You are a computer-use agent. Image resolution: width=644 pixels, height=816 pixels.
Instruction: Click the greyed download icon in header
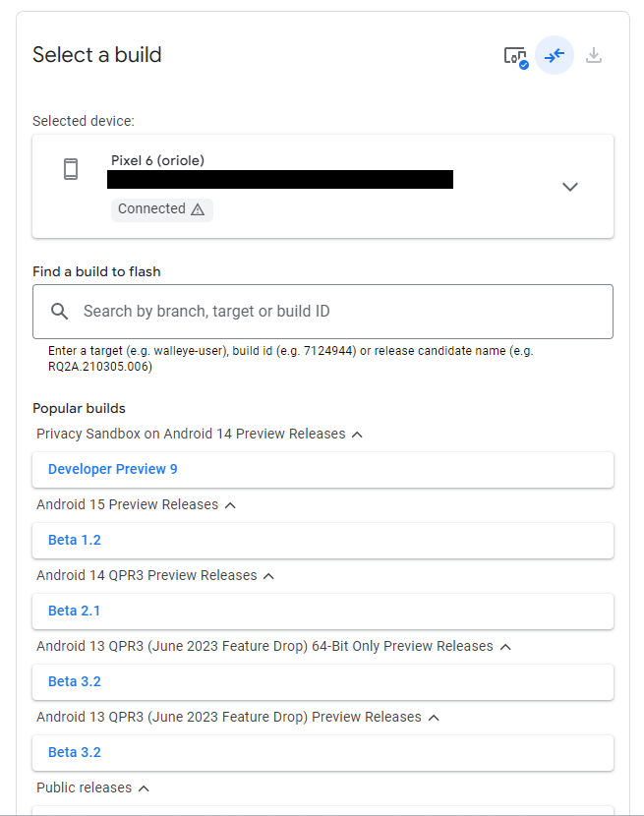pos(594,55)
